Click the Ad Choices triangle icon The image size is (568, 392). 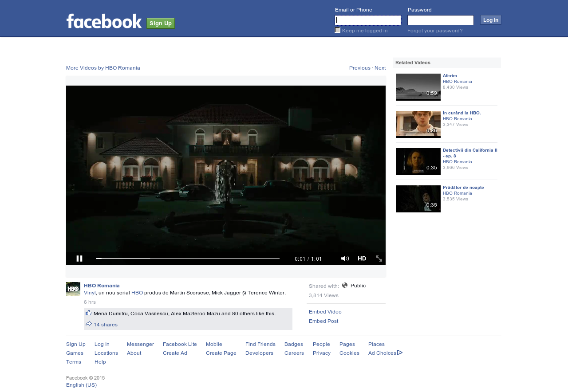point(400,353)
